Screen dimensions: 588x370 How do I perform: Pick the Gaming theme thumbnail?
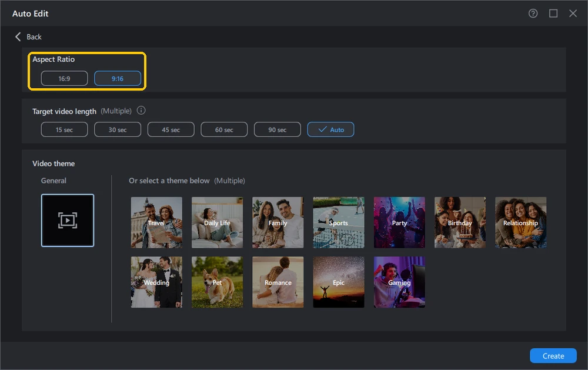(399, 282)
